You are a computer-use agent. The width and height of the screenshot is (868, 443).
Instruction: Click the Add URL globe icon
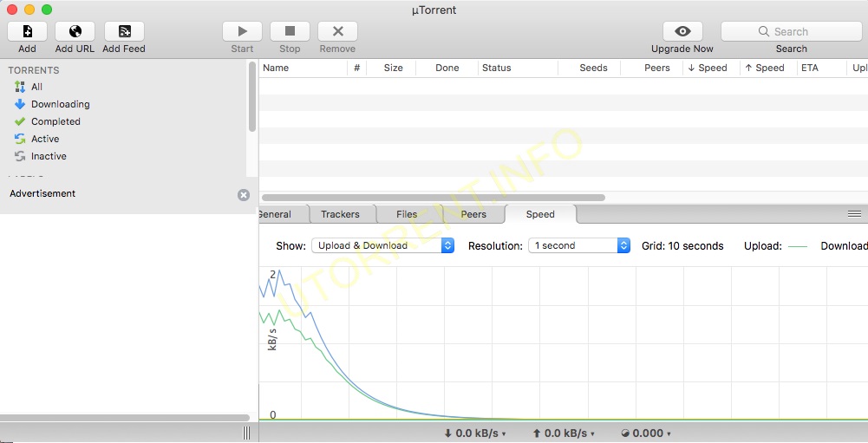(75, 31)
